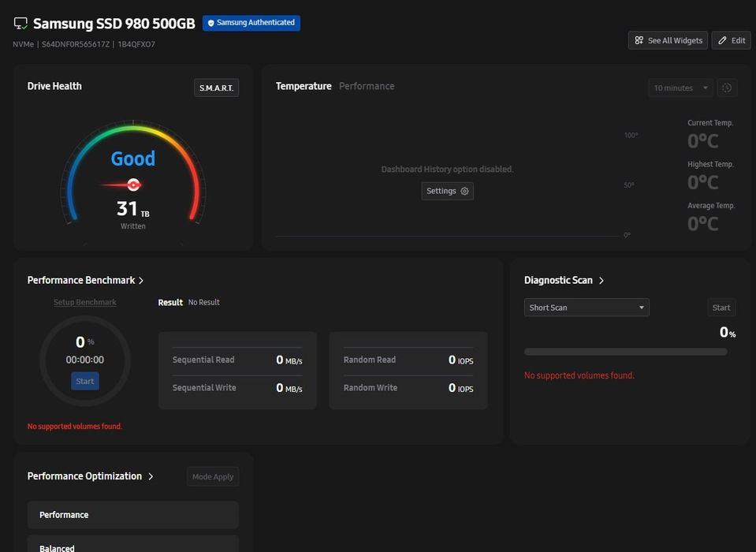The height and width of the screenshot is (552, 756).
Task: Expand Diagnostic Scan via its chevron
Action: pos(601,281)
